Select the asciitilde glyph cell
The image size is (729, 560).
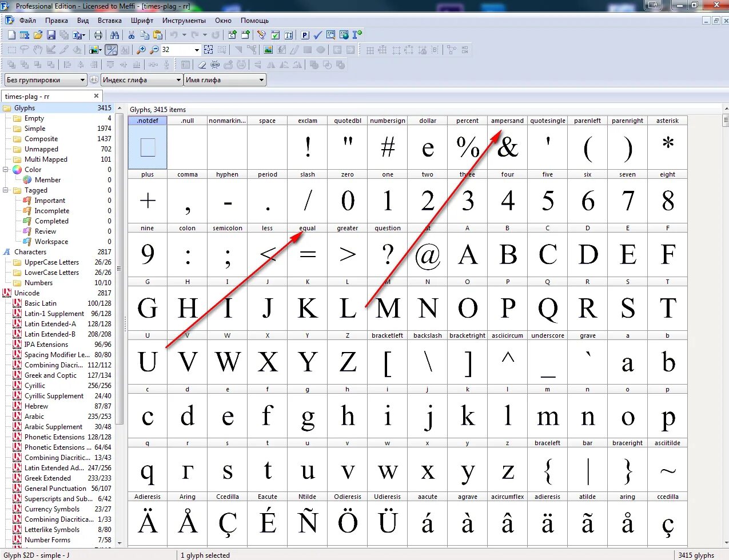pyautogui.click(x=668, y=465)
